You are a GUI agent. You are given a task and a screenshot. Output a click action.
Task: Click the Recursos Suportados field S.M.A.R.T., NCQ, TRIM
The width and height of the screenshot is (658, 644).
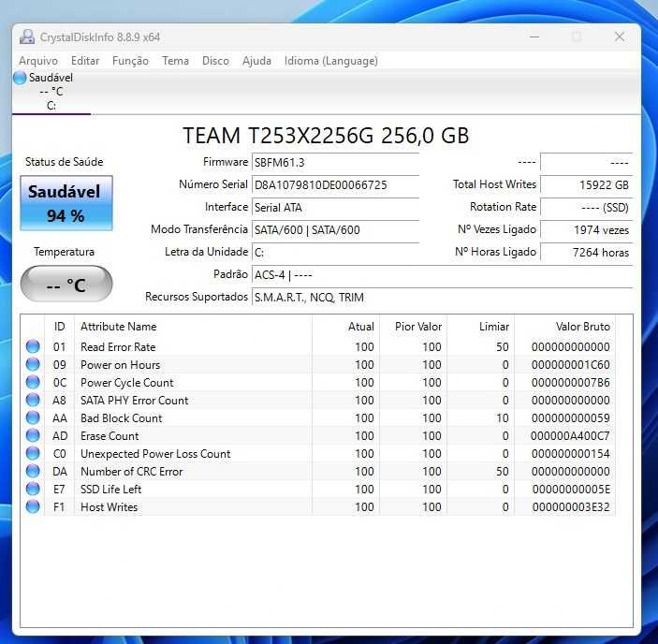[442, 298]
